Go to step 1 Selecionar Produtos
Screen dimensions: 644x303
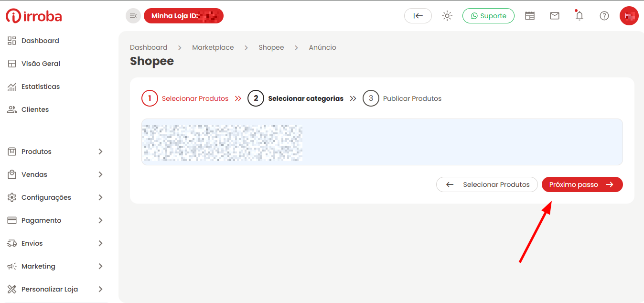[x=185, y=98]
